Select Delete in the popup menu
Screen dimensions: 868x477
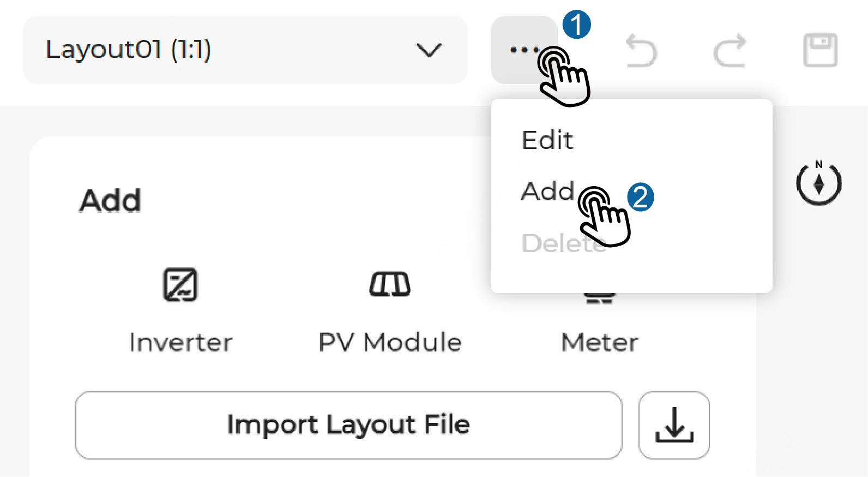[551, 243]
